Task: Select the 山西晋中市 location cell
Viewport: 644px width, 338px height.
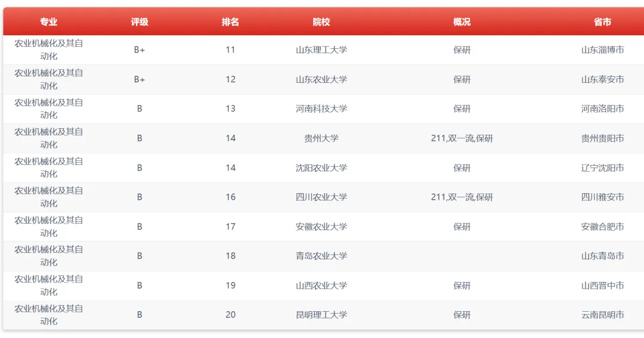Action: (x=602, y=285)
